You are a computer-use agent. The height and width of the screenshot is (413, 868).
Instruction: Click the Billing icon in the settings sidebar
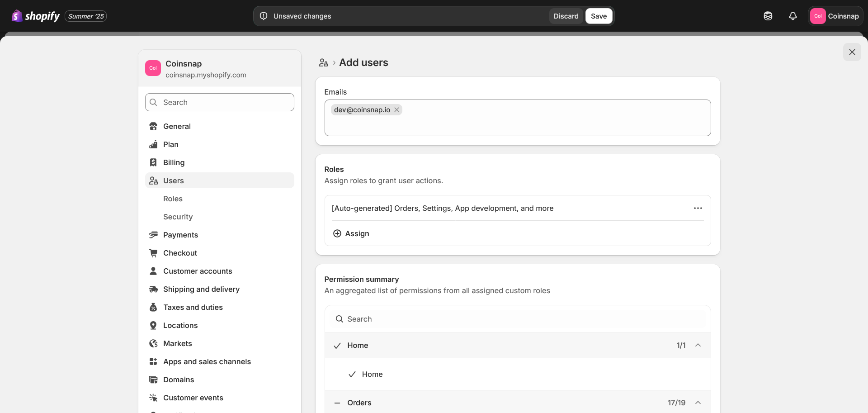[x=153, y=162]
